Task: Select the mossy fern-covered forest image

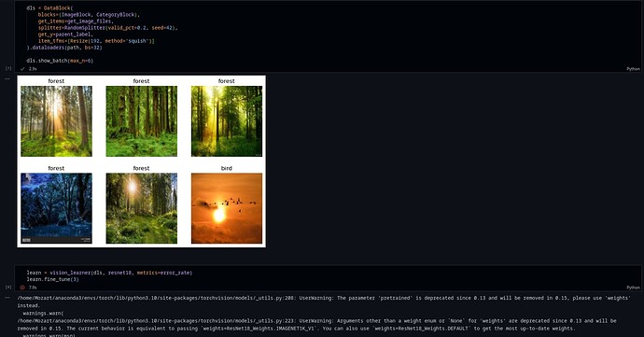Action: tap(141, 121)
